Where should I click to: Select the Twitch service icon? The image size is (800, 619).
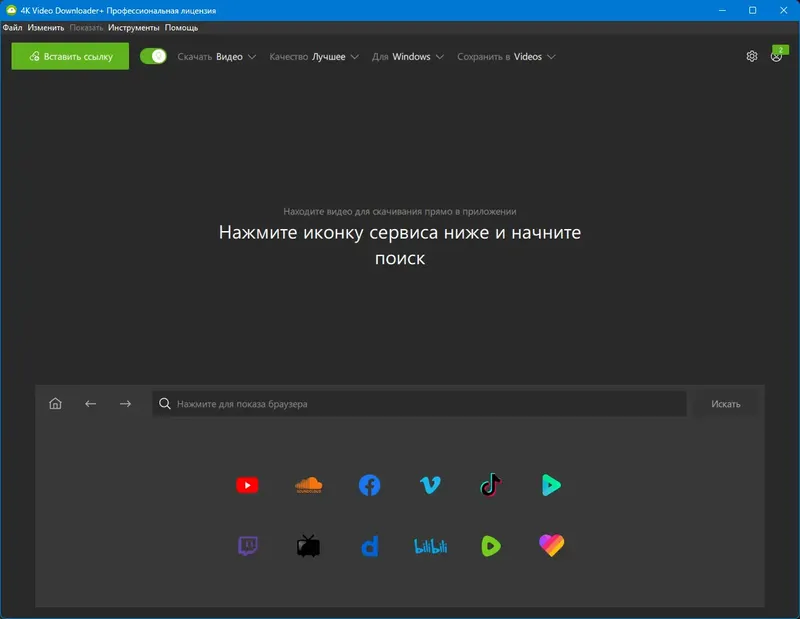tap(248, 545)
